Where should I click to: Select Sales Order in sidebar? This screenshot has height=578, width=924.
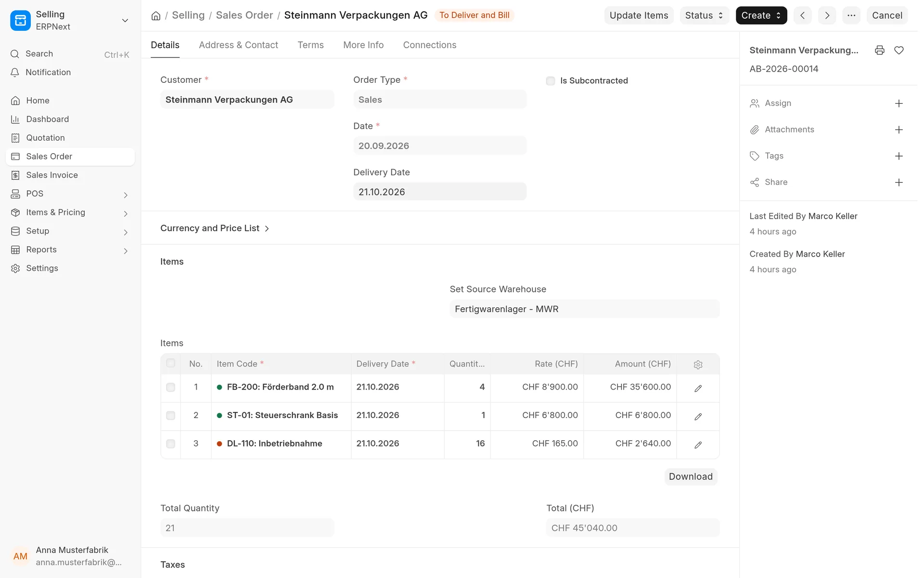click(71, 158)
